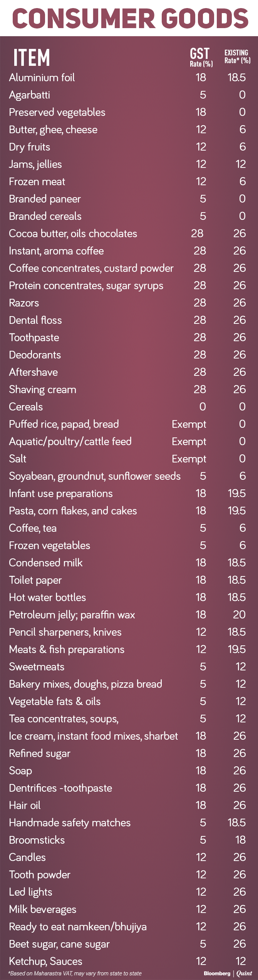
Task: Select the Infant use preparations item
Action: click(x=61, y=493)
